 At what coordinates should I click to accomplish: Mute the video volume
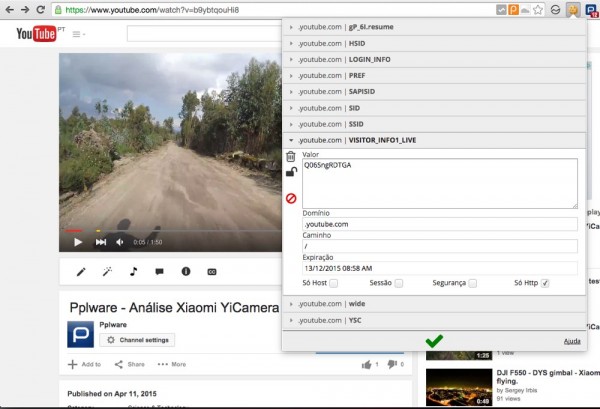[x=120, y=242]
